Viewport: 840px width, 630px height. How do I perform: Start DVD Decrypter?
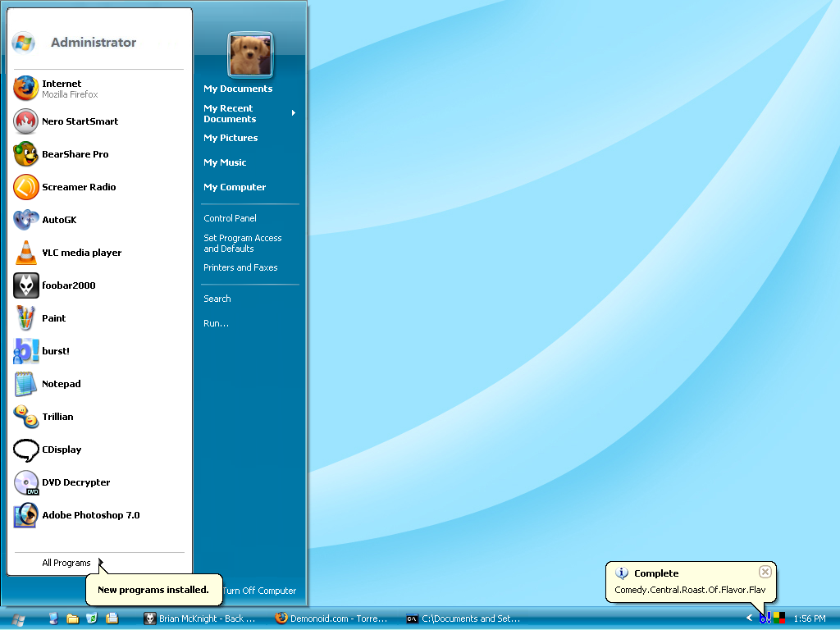pyautogui.click(x=99, y=482)
